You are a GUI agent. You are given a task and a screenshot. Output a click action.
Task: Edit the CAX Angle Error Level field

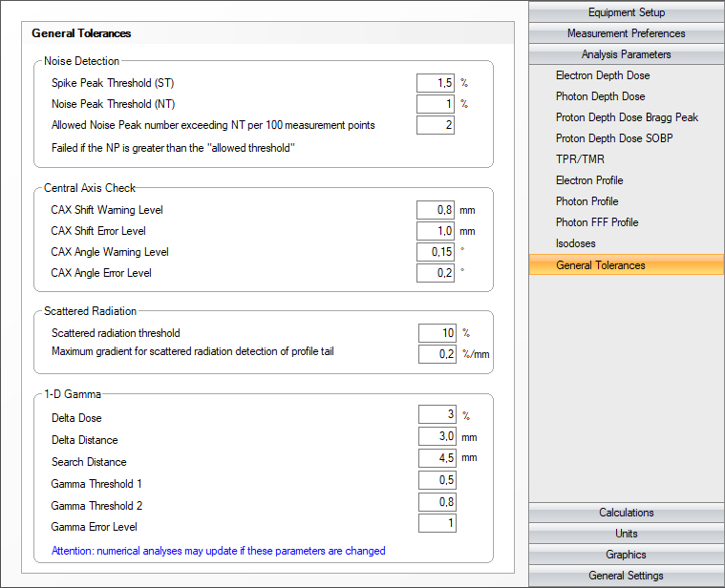[435, 273]
